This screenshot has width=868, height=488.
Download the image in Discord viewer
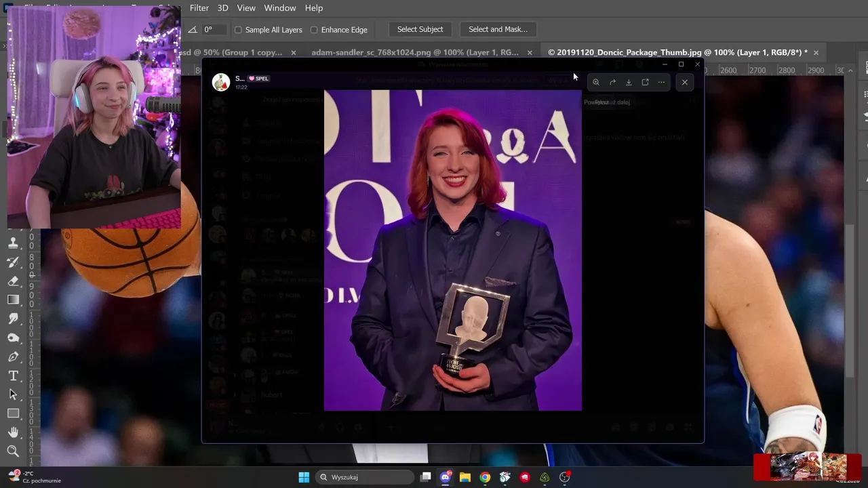pos(629,82)
